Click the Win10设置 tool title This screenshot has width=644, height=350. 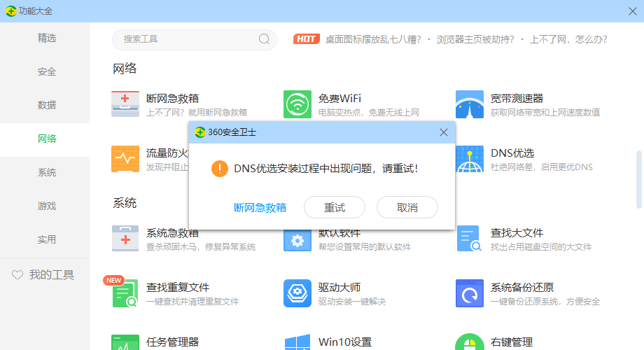point(345,342)
